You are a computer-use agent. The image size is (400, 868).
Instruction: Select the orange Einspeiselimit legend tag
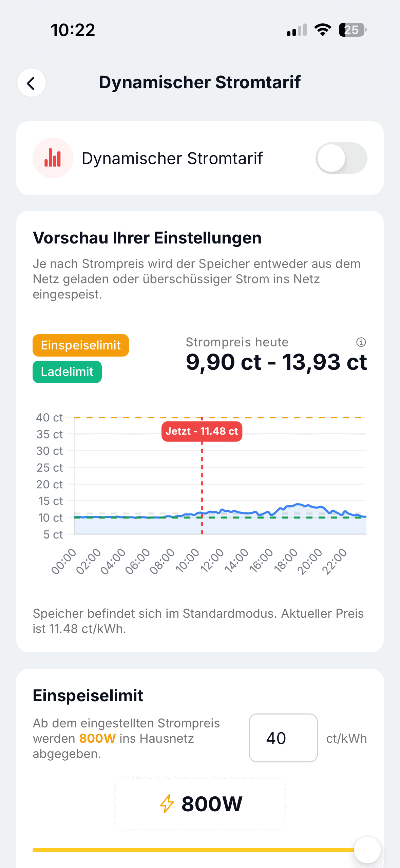pyautogui.click(x=81, y=345)
